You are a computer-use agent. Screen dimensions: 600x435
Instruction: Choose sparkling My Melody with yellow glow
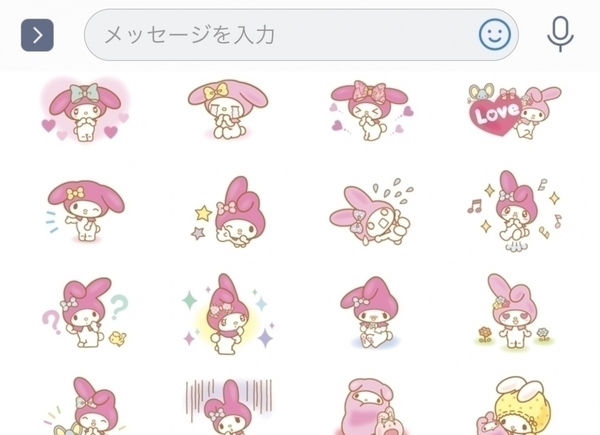[228, 314]
